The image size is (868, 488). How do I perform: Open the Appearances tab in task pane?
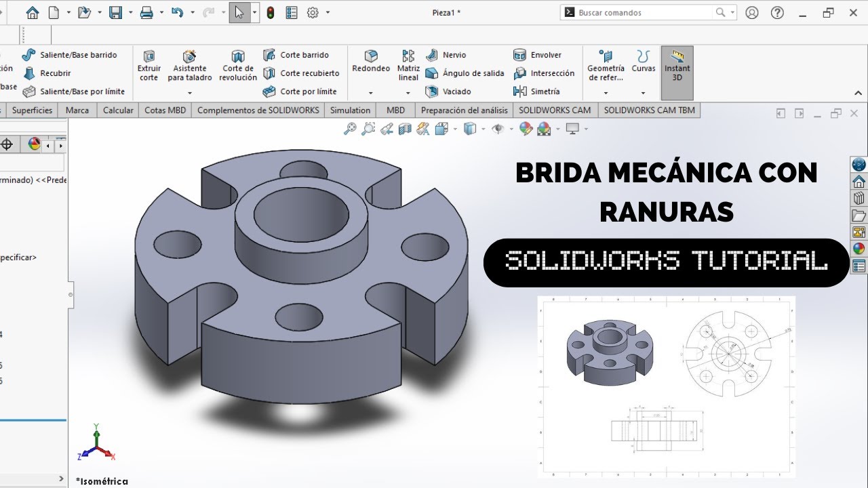tap(859, 249)
